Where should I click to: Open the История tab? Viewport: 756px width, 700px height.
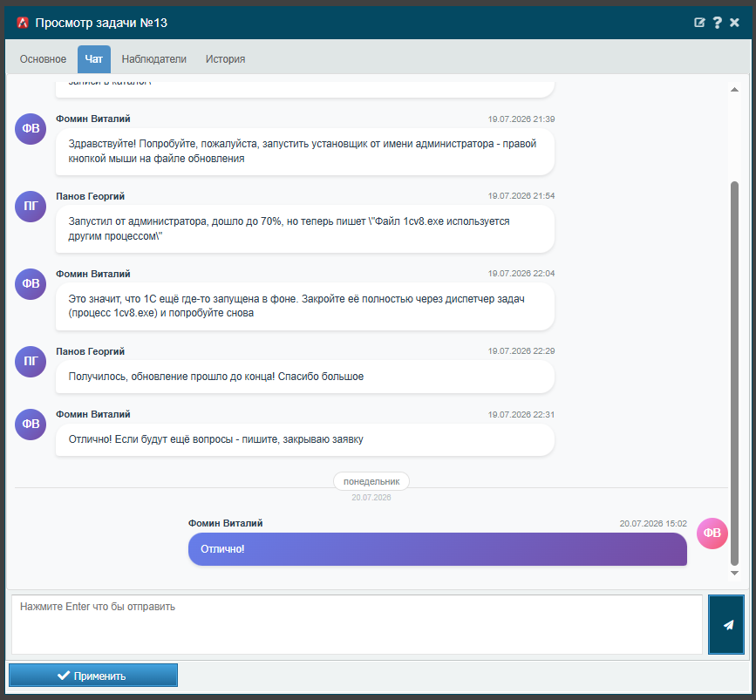click(225, 59)
